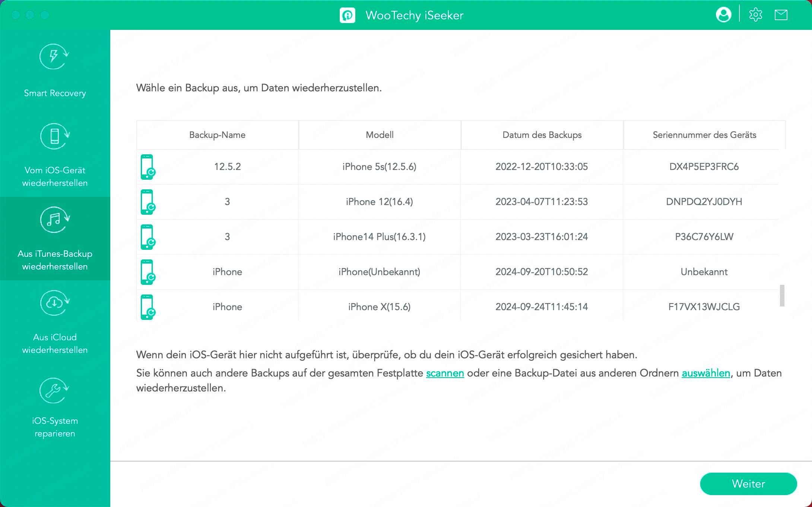Open settings gear in title bar
Image resolution: width=812 pixels, height=507 pixels.
click(x=755, y=15)
